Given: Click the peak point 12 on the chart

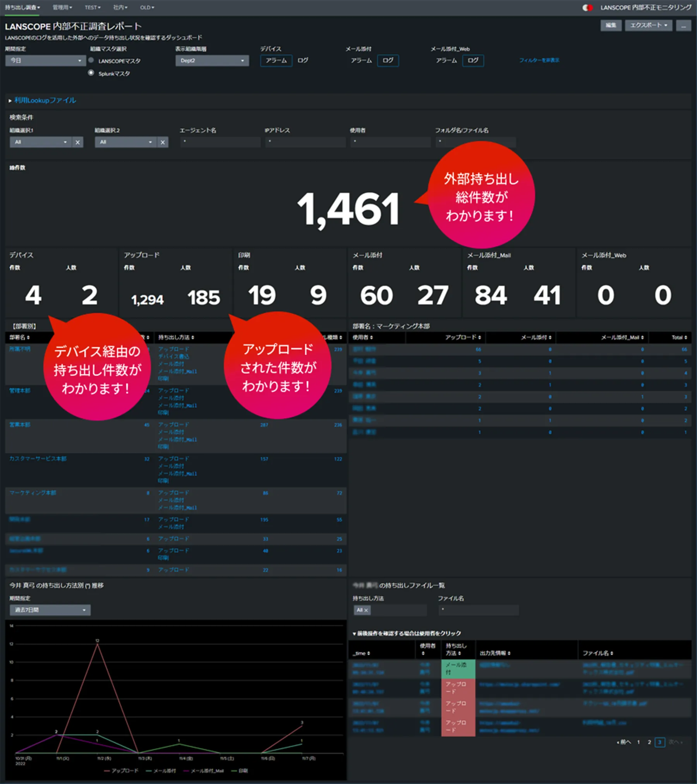Looking at the screenshot, I should tap(98, 643).
